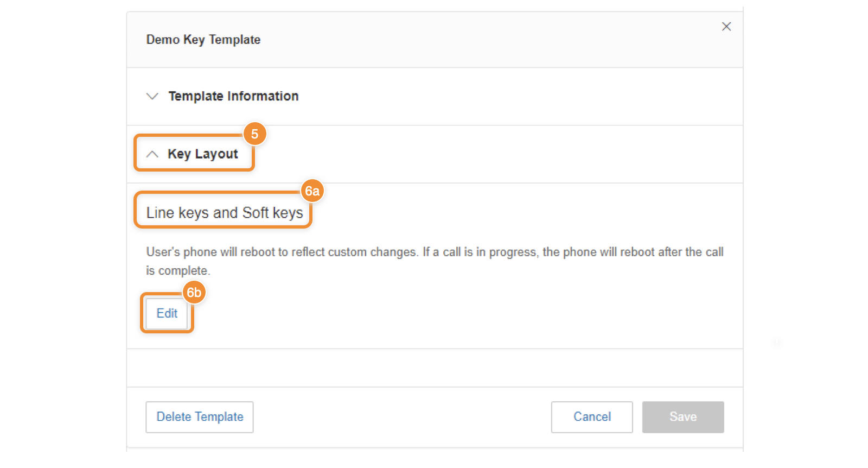Close the Demo Key Template dialog
This screenshot has height=468, width=868.
[x=726, y=27]
